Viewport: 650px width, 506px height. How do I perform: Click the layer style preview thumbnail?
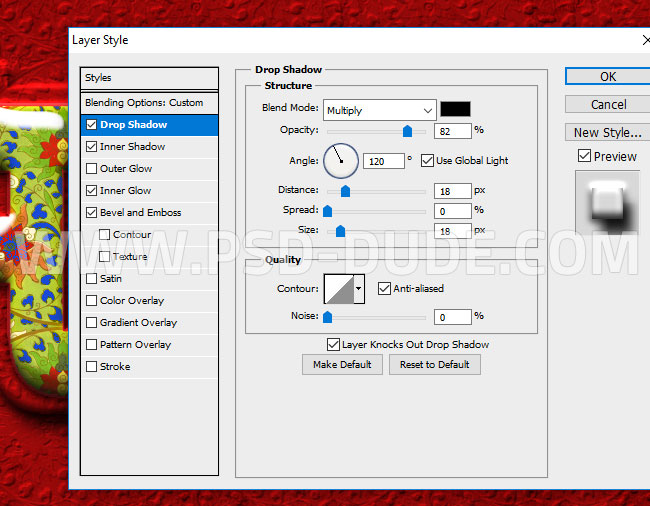click(607, 205)
